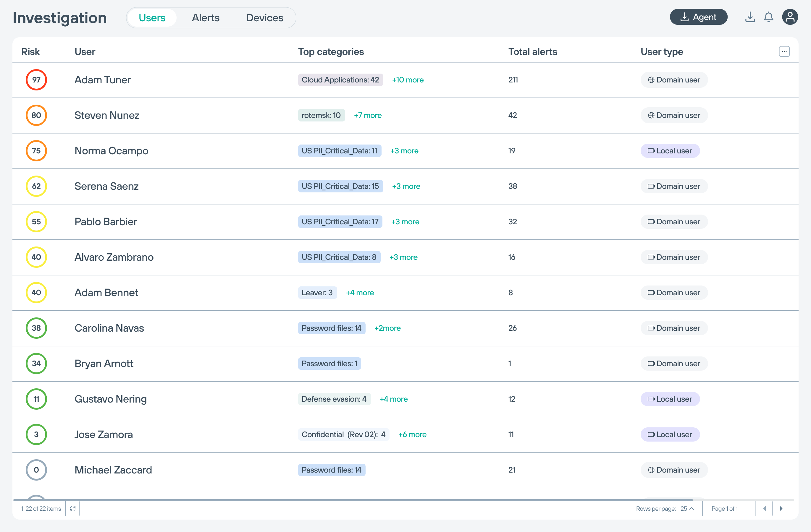This screenshot has width=811, height=532.
Task: Go to previous page arrow
Action: (x=764, y=508)
